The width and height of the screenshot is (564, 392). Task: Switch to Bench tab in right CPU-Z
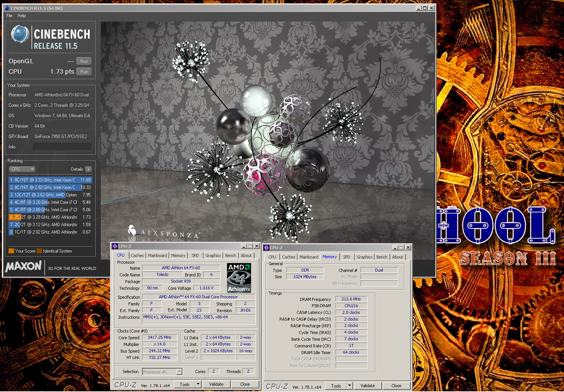click(x=382, y=257)
